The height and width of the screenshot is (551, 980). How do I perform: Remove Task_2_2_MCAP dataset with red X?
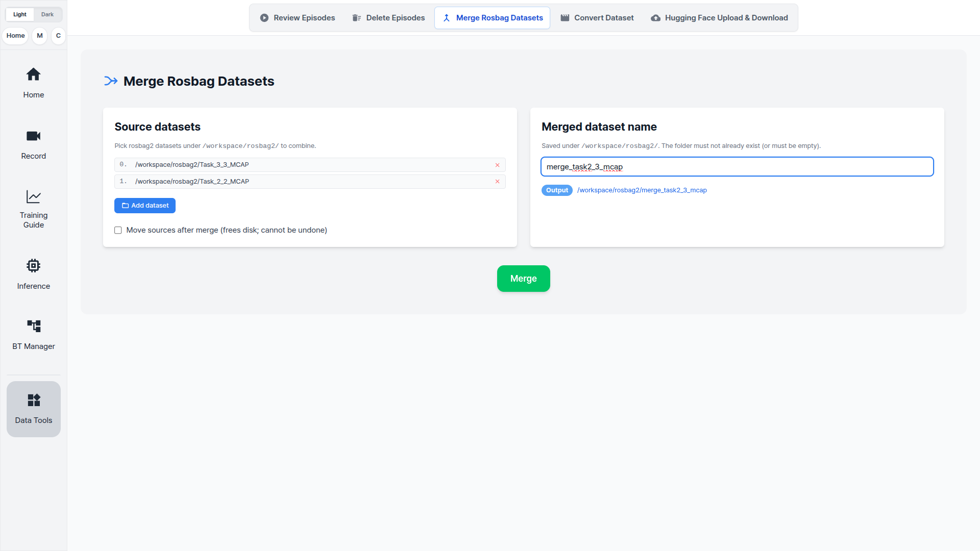pyautogui.click(x=497, y=182)
